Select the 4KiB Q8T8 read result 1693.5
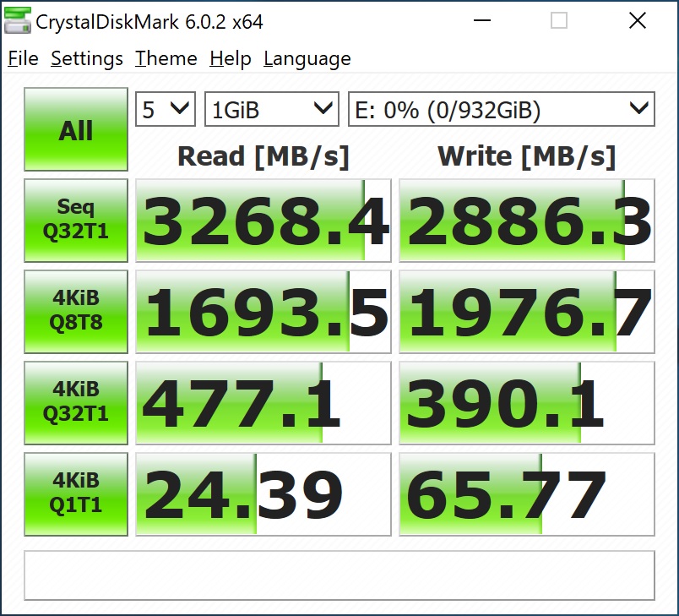 pos(263,312)
